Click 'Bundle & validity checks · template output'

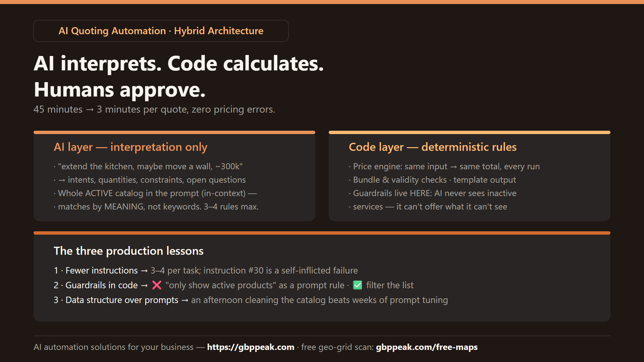(x=432, y=180)
